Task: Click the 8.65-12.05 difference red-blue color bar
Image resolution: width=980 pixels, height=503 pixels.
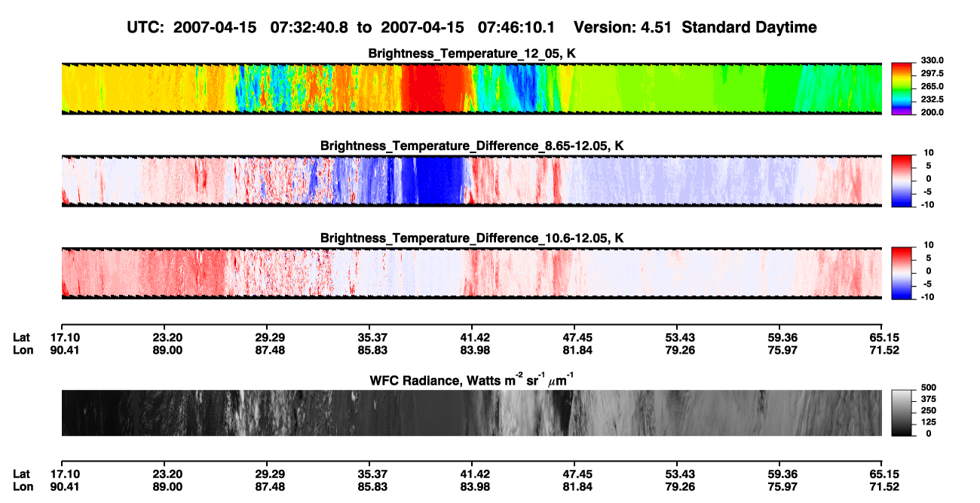Action: pos(901,180)
